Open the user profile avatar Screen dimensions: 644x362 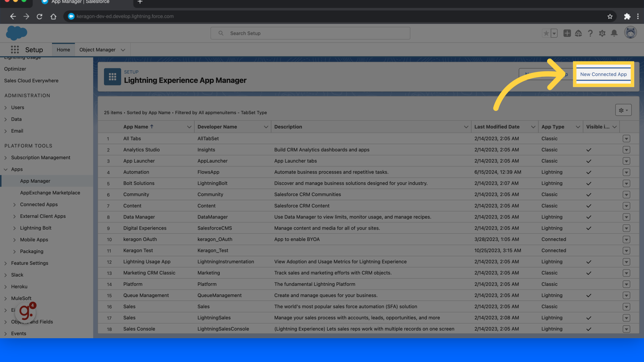tap(630, 33)
